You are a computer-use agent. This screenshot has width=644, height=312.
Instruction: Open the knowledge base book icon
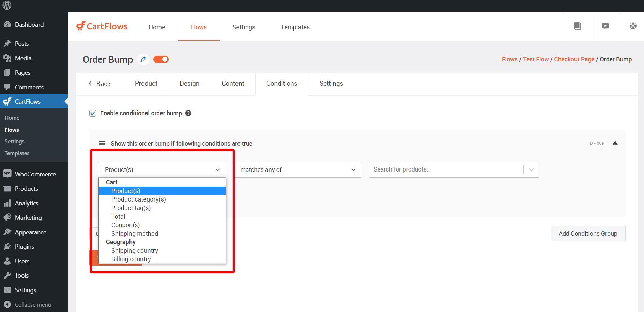point(578,26)
